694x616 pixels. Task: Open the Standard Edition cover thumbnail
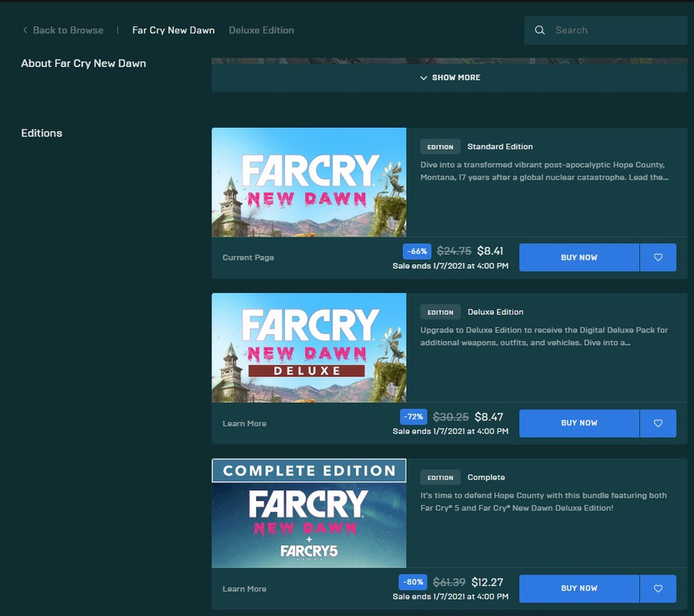tap(309, 182)
